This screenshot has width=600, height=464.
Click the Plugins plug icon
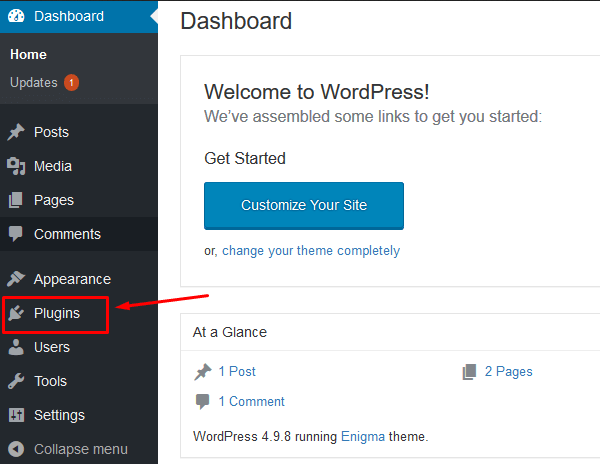16,313
